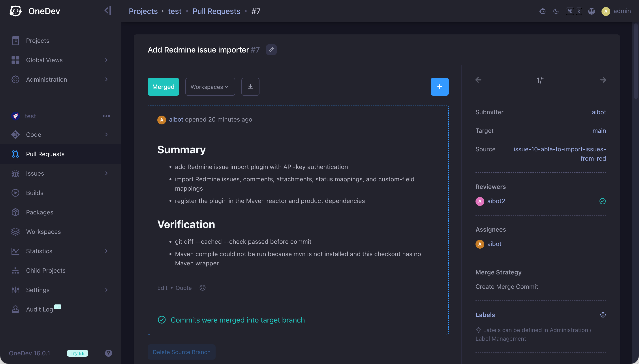Click the download patch icon button
The image size is (639, 364).
pos(250,86)
